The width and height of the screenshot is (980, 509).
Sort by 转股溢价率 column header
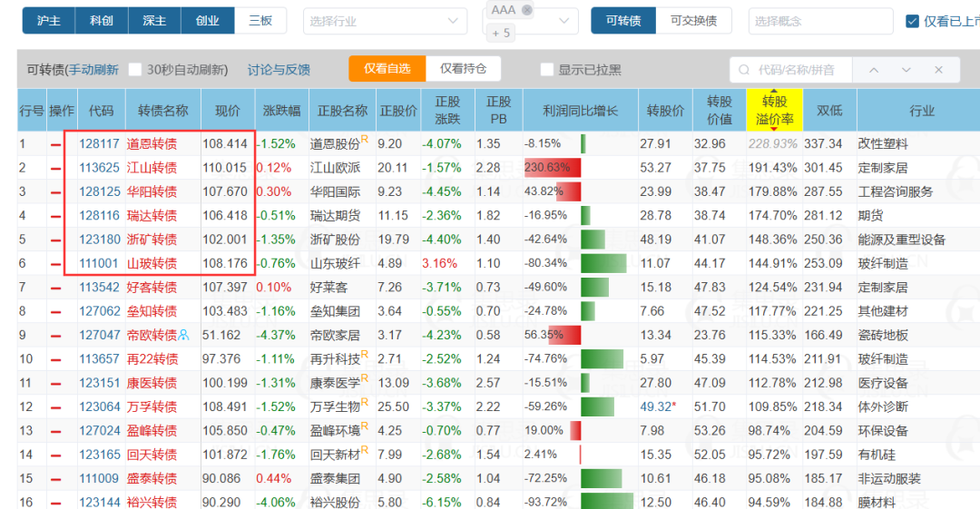[774, 110]
